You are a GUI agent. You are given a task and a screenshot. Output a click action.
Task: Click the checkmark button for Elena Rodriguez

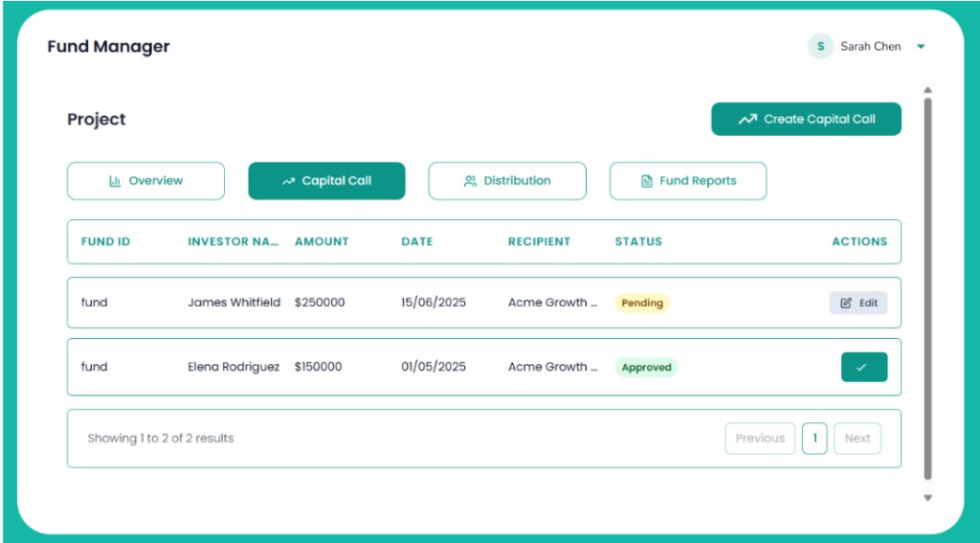point(864,367)
